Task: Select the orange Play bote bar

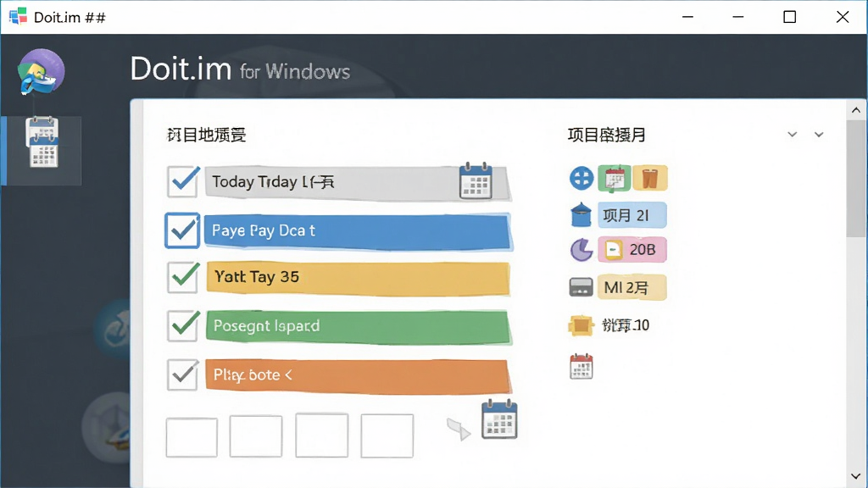Action: pyautogui.click(x=358, y=375)
